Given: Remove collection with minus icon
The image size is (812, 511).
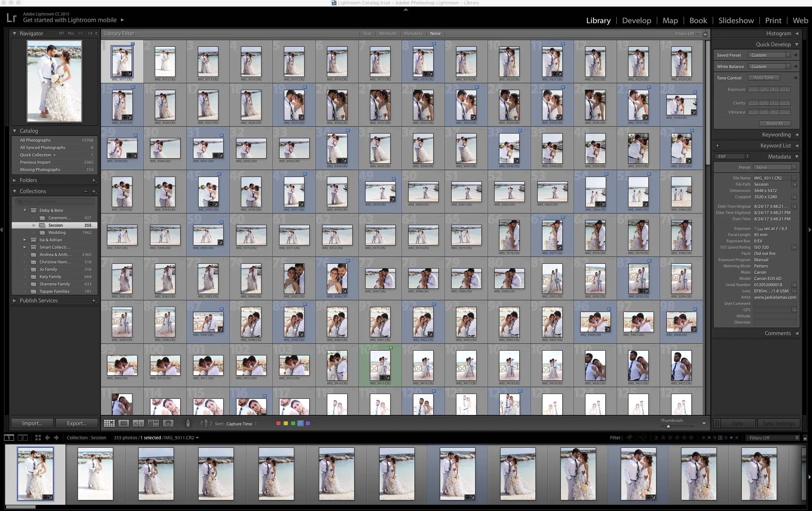Looking at the screenshot, I should point(85,191).
